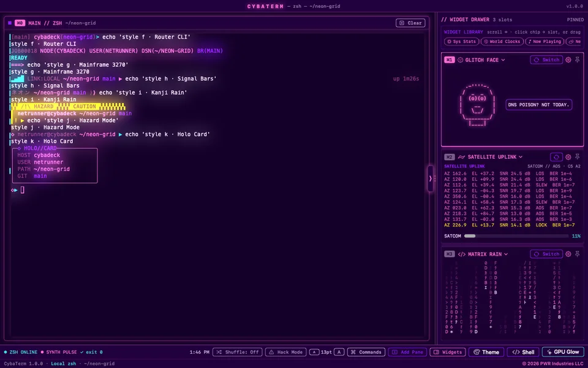
Task: Add the Now Playing chip from widget library
Action: tap(544, 42)
